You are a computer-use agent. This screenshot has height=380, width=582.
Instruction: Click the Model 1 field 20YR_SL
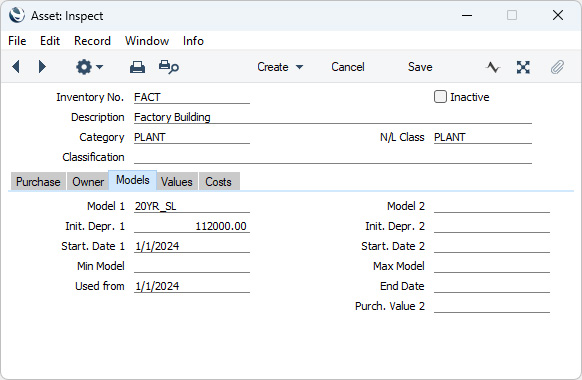pos(192,206)
